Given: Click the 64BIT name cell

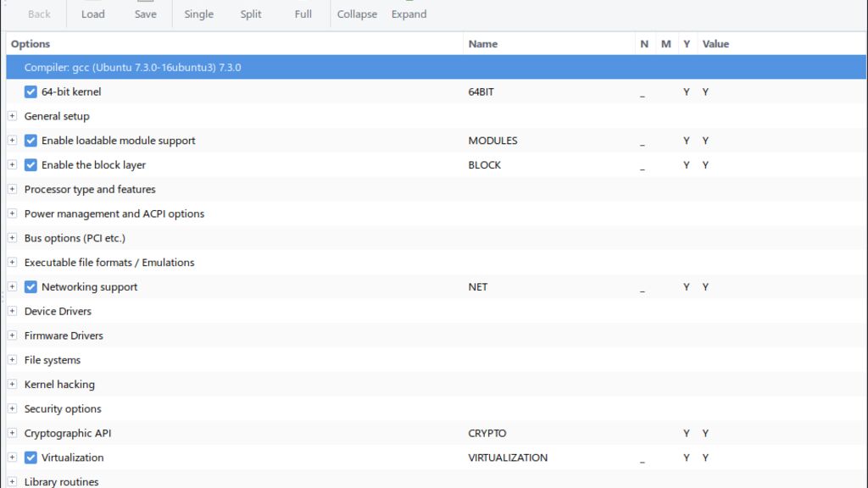Looking at the screenshot, I should click(481, 91).
